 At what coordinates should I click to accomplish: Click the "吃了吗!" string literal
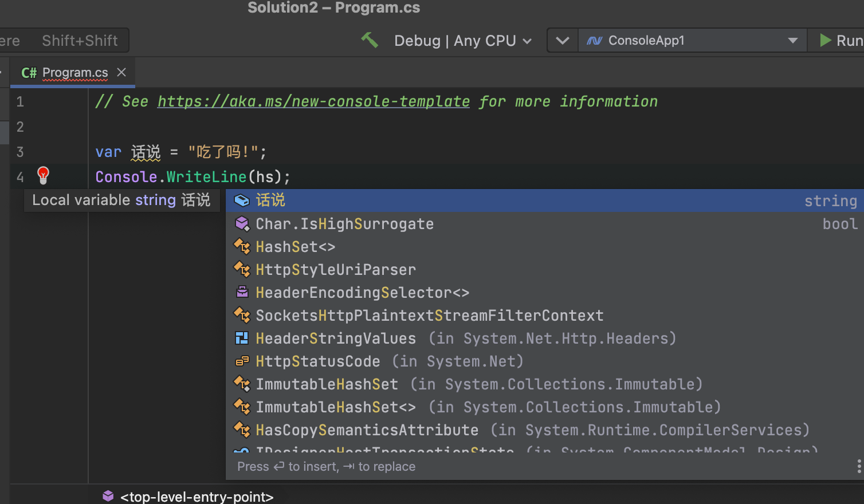click(223, 152)
